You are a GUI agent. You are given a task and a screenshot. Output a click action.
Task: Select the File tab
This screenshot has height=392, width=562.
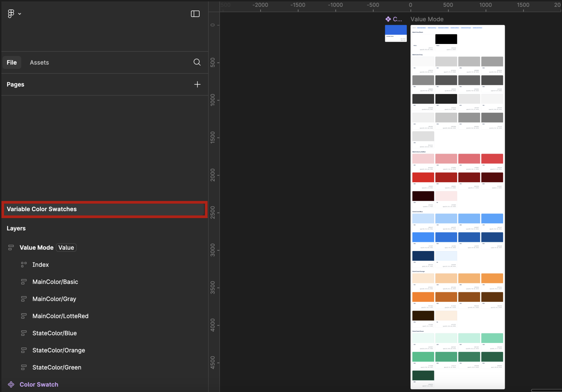(12, 62)
